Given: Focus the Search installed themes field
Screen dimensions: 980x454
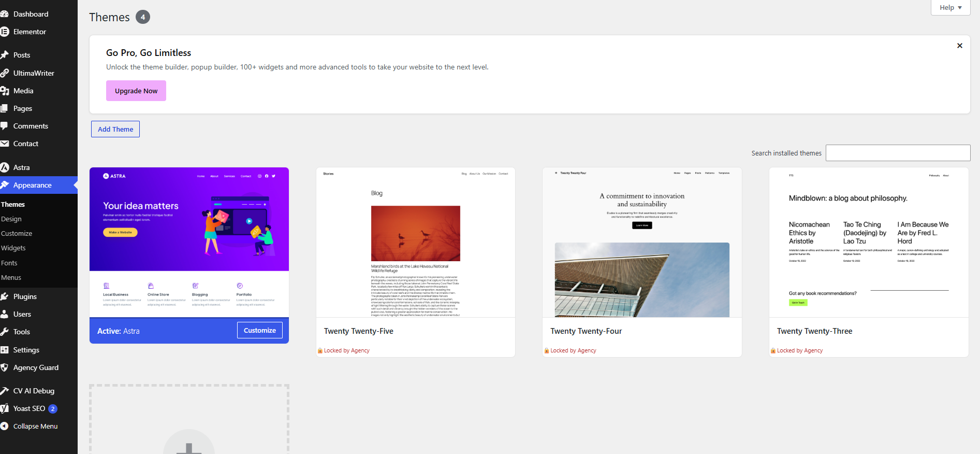Looking at the screenshot, I should [x=898, y=153].
